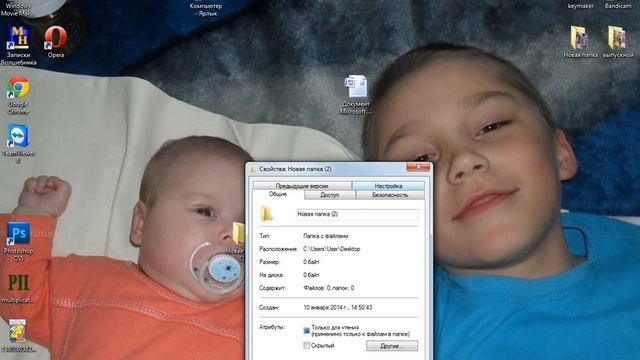The image size is (640, 360).
Task: Click the creation date 10 января 2014 text
Action: 338,307
